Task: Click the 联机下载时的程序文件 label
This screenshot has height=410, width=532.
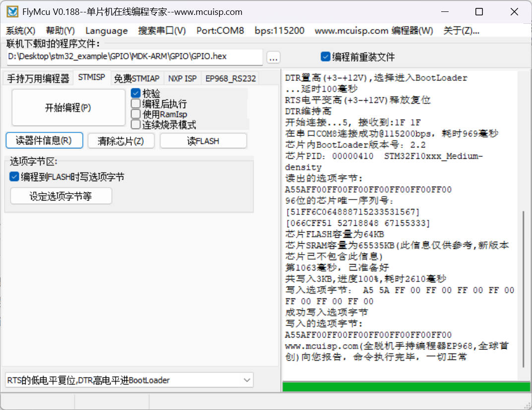Action: (x=53, y=44)
